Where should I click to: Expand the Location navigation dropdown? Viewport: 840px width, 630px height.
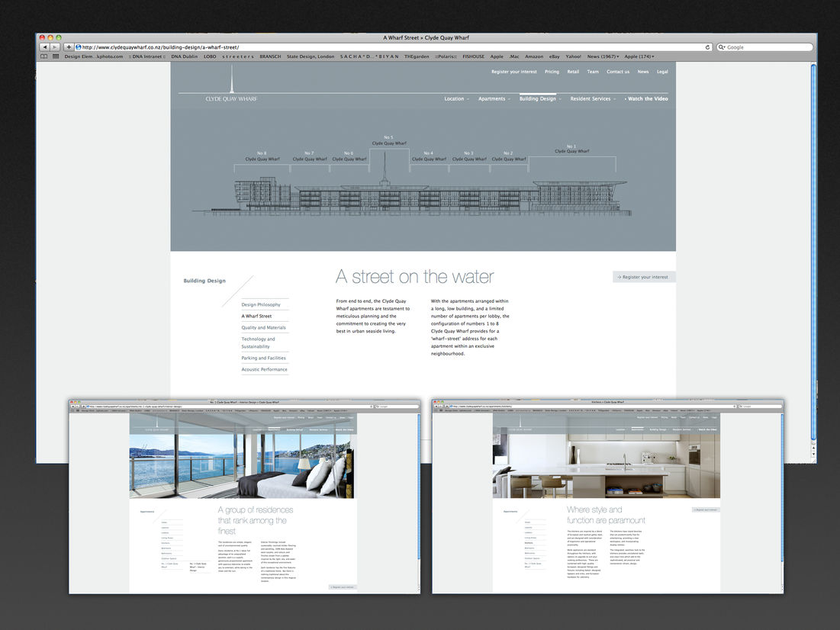coord(456,98)
